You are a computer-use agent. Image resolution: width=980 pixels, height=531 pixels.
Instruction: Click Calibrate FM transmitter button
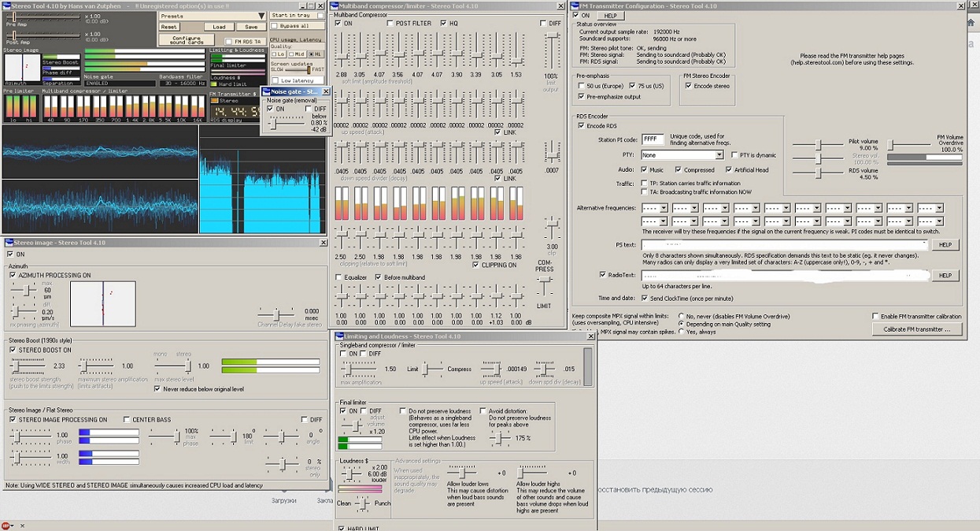916,329
